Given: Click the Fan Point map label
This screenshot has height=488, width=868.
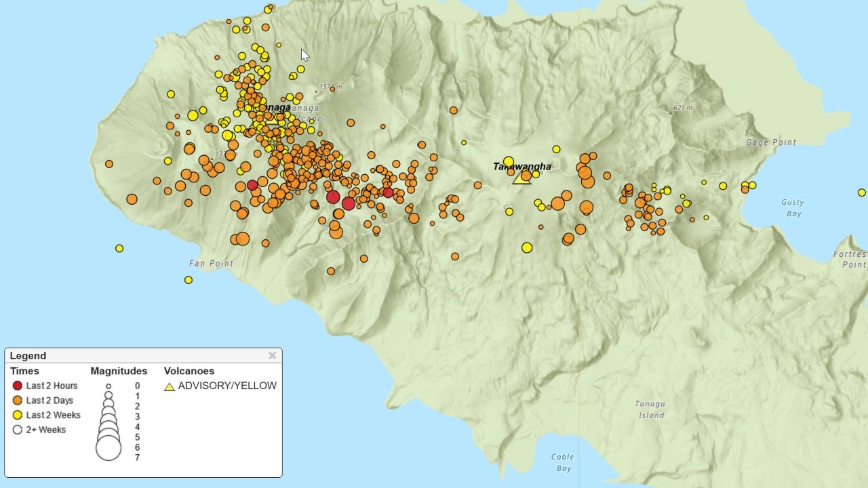Looking at the screenshot, I should click(211, 263).
